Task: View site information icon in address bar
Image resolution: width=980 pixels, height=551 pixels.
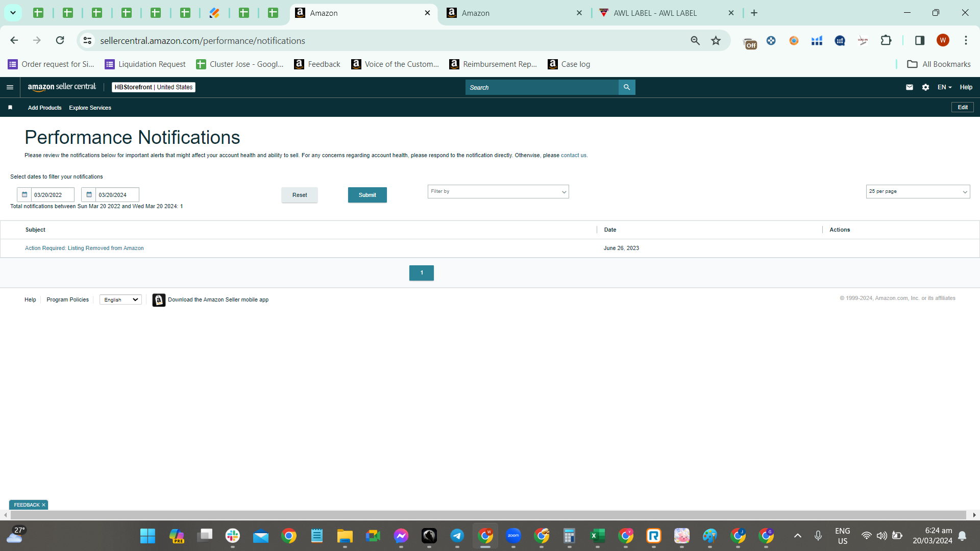Action: coord(88,41)
